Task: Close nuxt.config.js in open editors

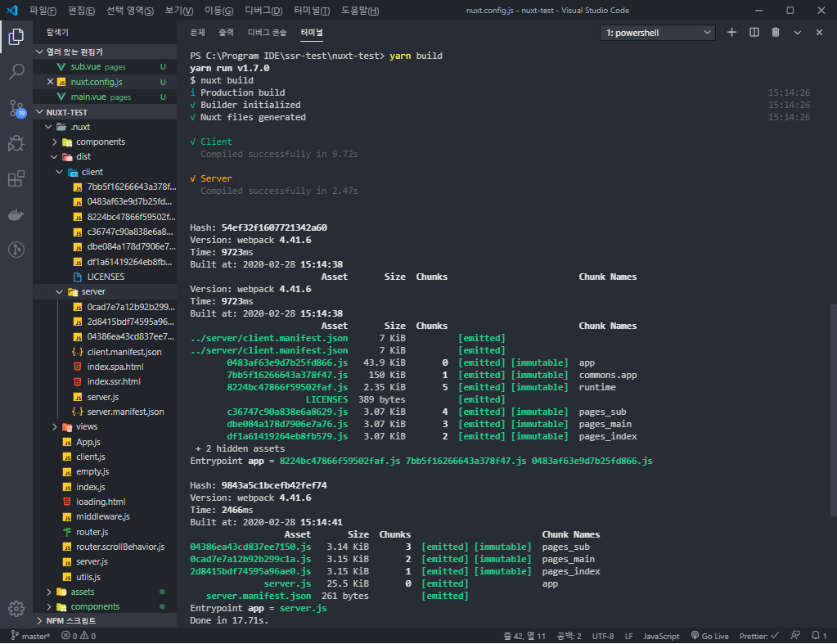Action: [x=50, y=82]
